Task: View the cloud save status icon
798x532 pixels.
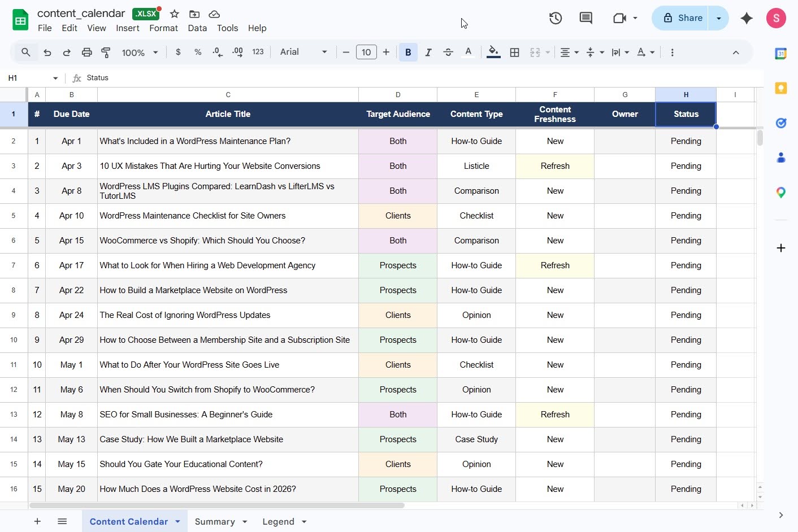Action: [214, 14]
